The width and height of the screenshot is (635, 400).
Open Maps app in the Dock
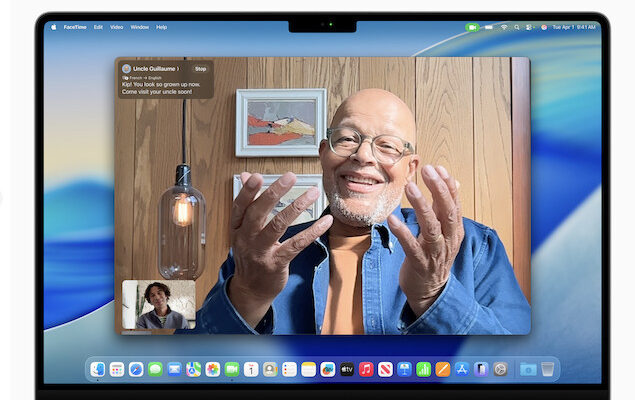194,369
